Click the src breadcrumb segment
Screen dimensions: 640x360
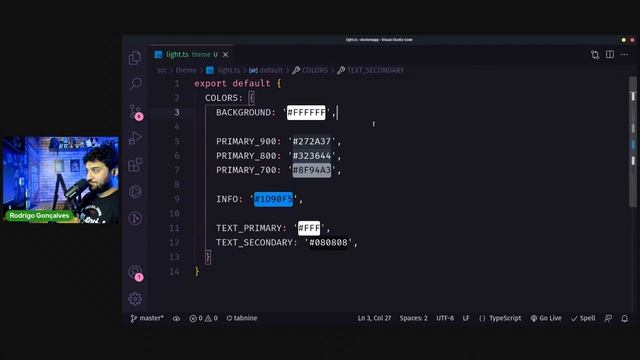click(x=162, y=70)
